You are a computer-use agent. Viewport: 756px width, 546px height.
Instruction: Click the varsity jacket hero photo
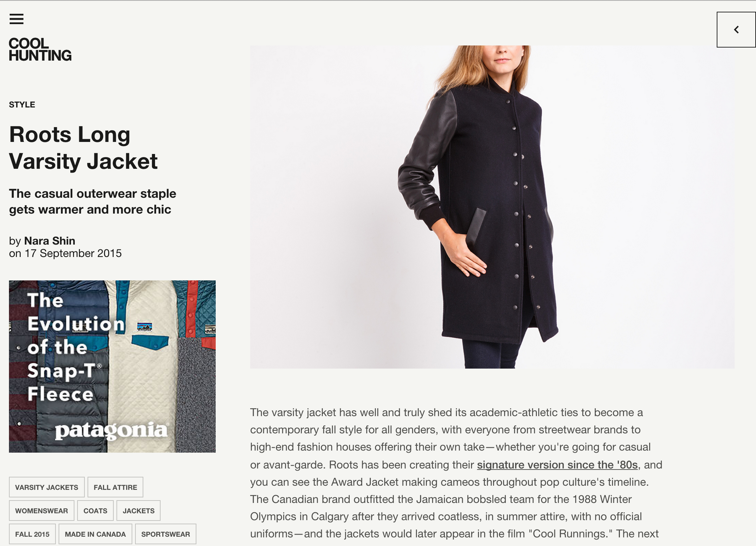(492, 207)
